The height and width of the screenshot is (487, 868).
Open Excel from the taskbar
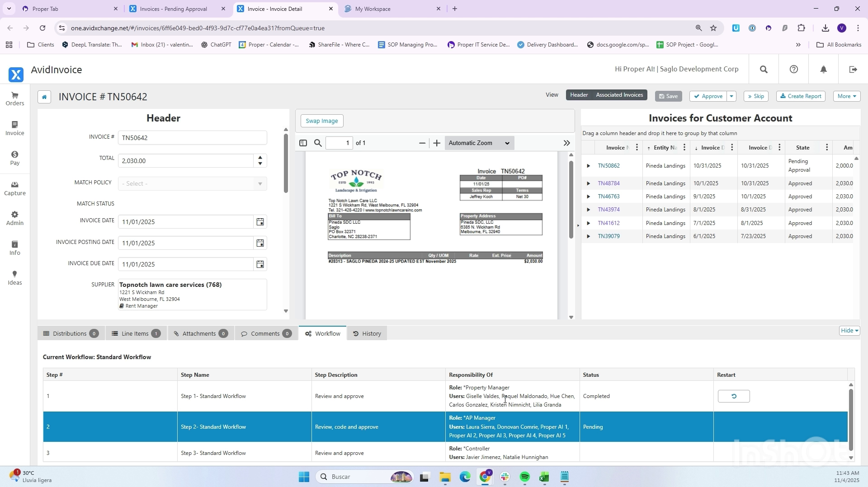click(544, 477)
